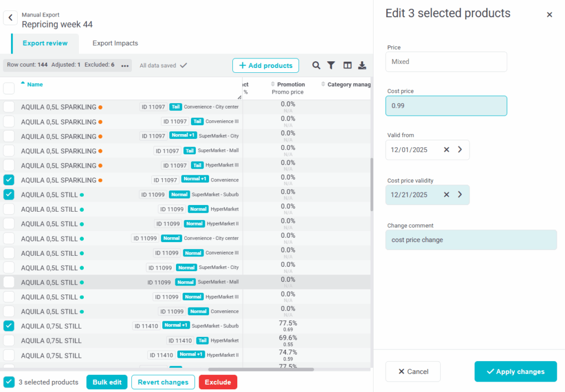
Task: Click the red Exclude button
Action: pos(218,382)
